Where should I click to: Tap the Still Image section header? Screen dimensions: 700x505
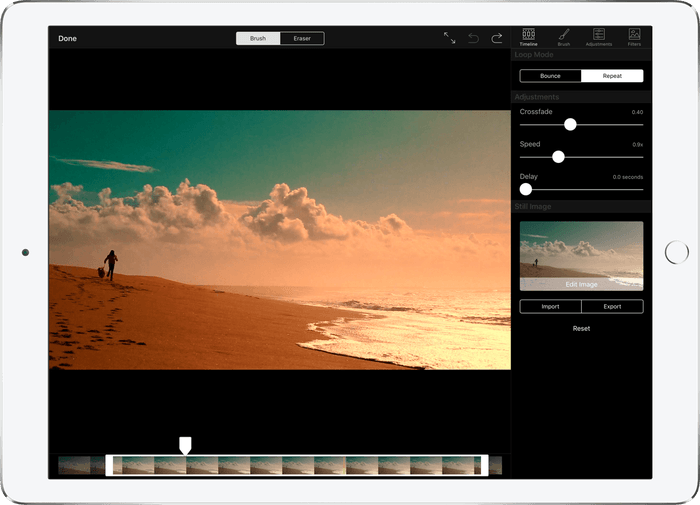(x=581, y=207)
